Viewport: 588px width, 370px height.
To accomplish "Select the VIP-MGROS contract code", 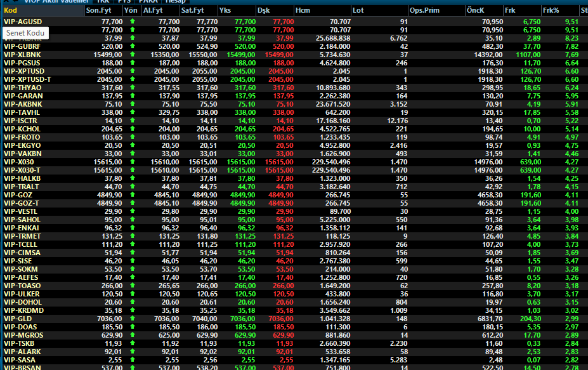I will (23, 336).
